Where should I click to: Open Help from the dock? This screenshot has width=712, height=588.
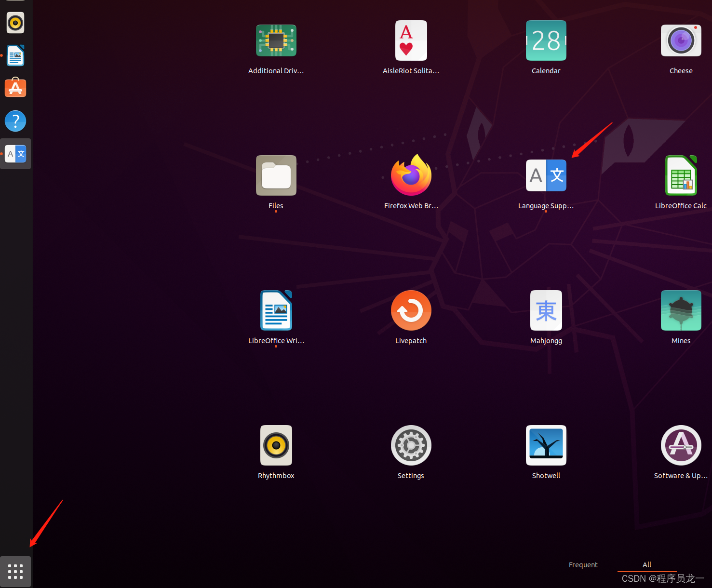(15, 121)
